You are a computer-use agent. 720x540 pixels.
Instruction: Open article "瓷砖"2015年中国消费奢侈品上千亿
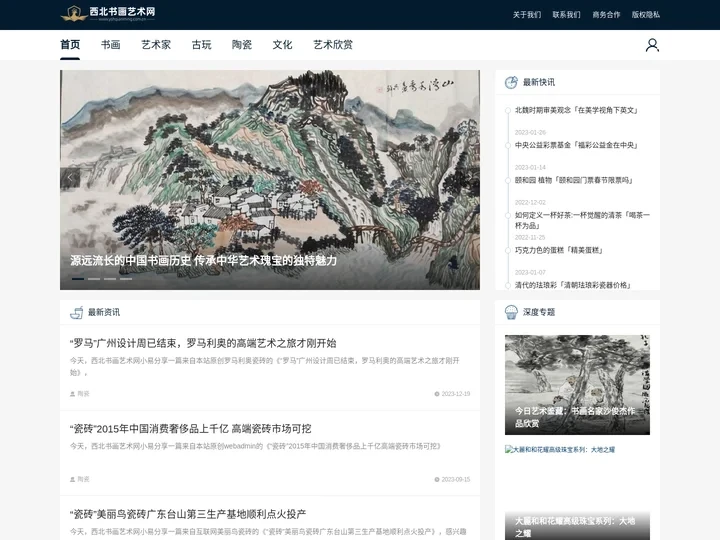pos(191,428)
